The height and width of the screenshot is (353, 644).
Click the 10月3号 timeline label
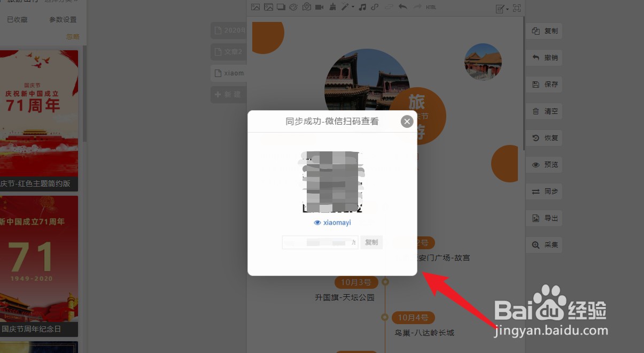(356, 282)
